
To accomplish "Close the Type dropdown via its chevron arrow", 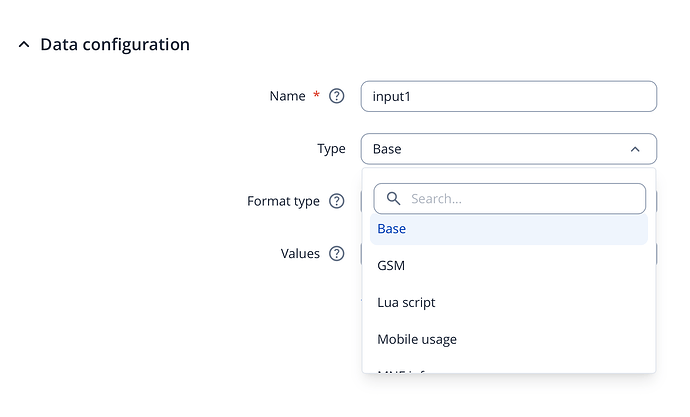I will [635, 149].
